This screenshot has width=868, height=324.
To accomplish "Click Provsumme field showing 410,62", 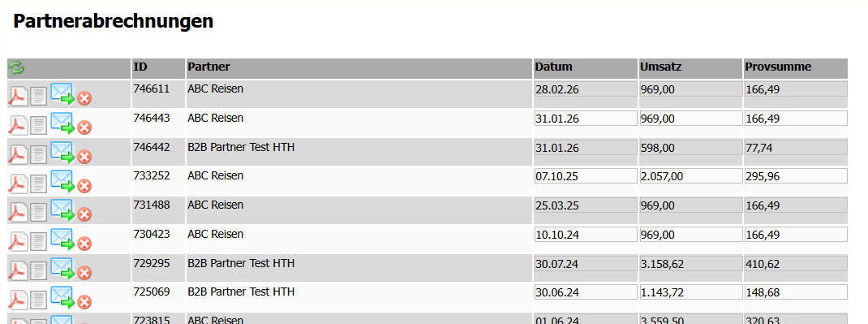I will pos(796,263).
